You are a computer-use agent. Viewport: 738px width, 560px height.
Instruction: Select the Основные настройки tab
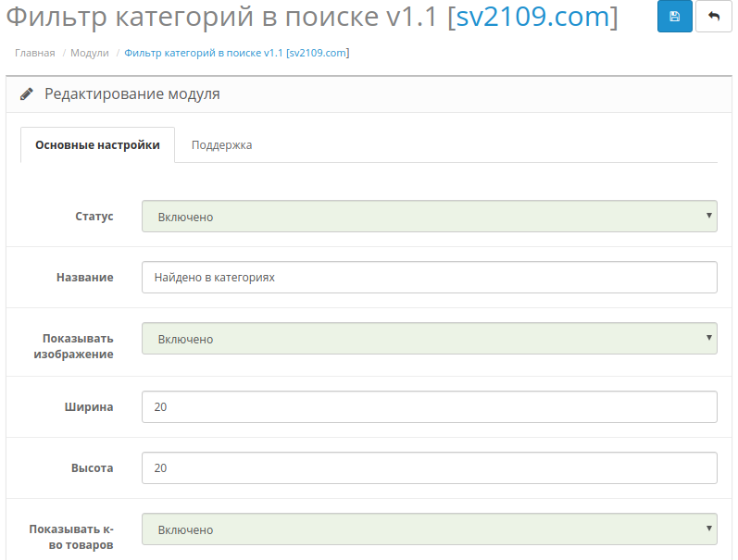pyautogui.click(x=97, y=145)
